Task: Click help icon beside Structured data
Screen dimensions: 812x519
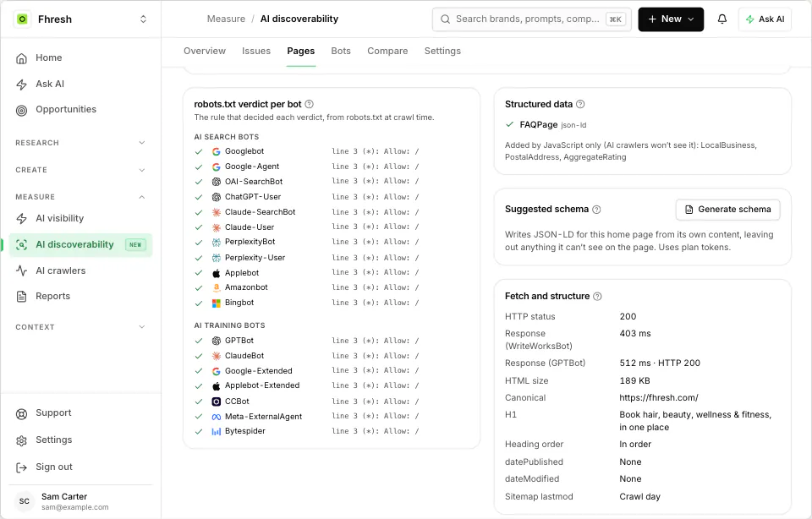Action: tap(580, 104)
